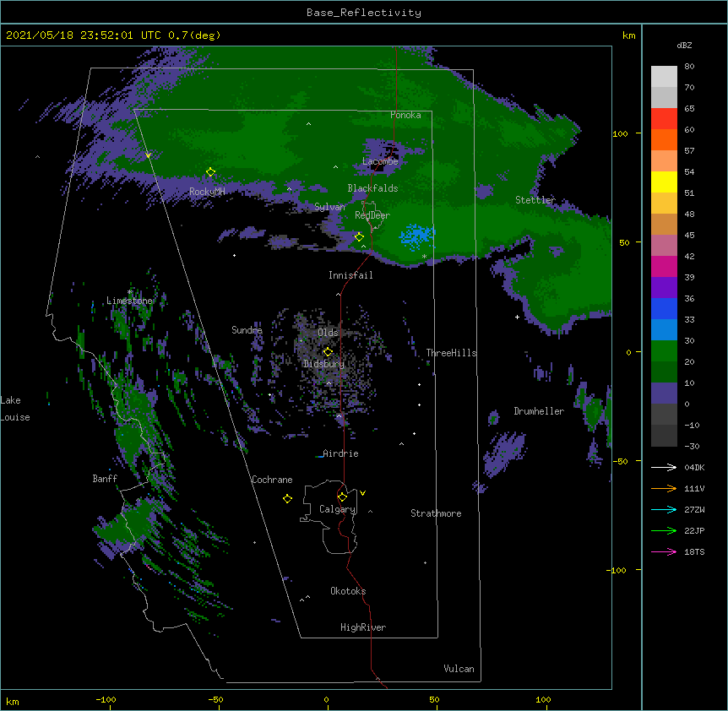Click asterisk marker southeast of RedDeer blue echo
This screenshot has height=711, width=728.
point(424,256)
